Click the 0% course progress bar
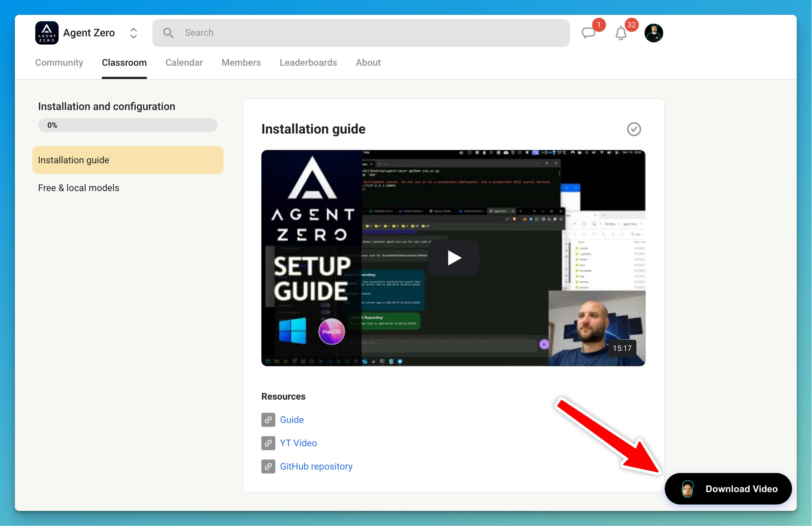This screenshot has width=812, height=526. 128,125
